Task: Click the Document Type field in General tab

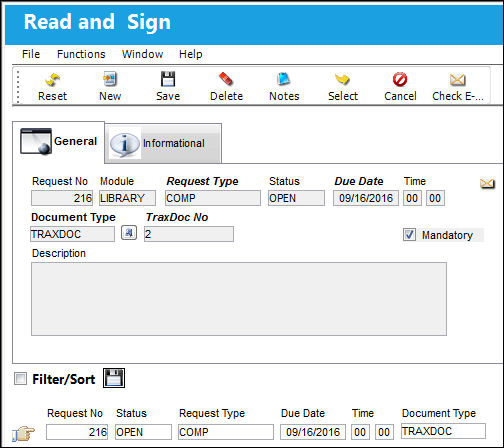Action: click(x=72, y=234)
